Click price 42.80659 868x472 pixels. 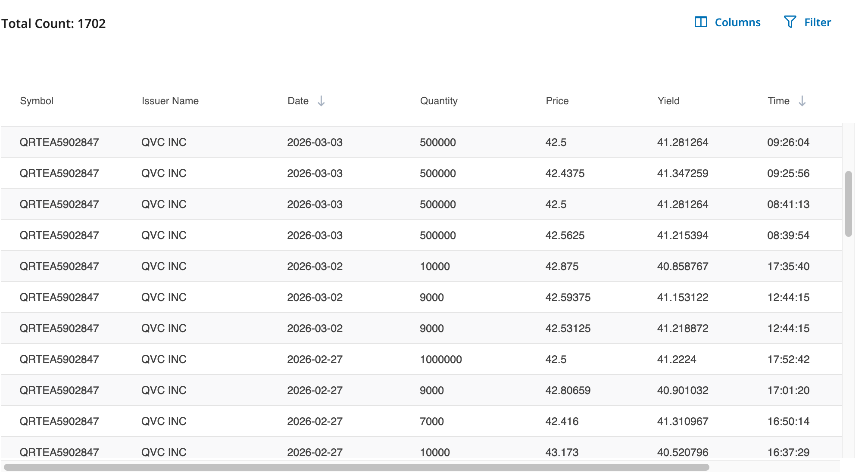click(568, 390)
